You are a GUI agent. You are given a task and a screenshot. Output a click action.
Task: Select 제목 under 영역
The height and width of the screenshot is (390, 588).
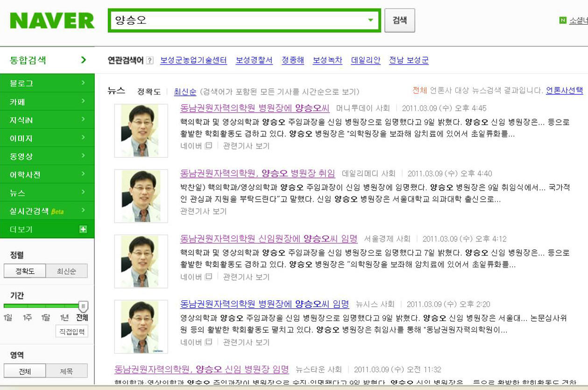(66, 371)
